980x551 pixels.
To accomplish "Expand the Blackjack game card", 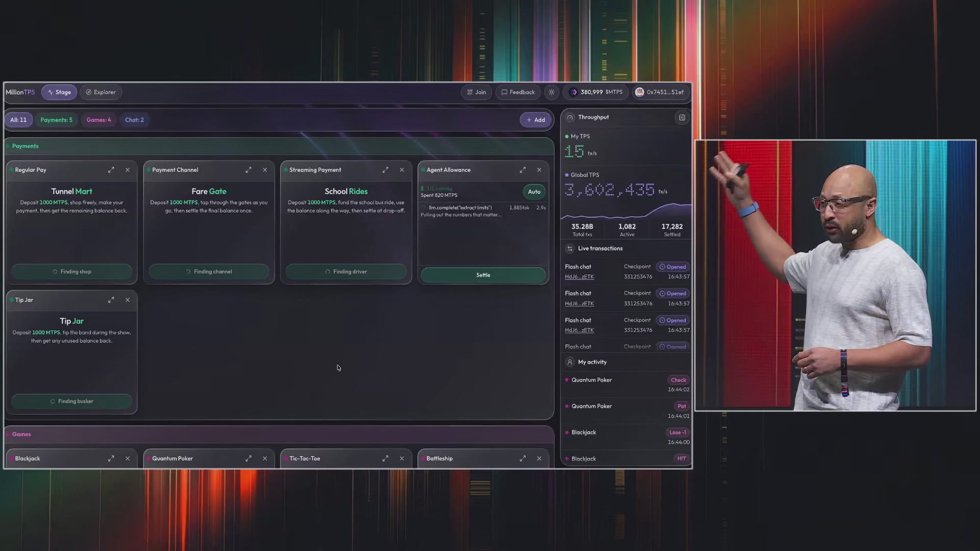I will [111, 459].
